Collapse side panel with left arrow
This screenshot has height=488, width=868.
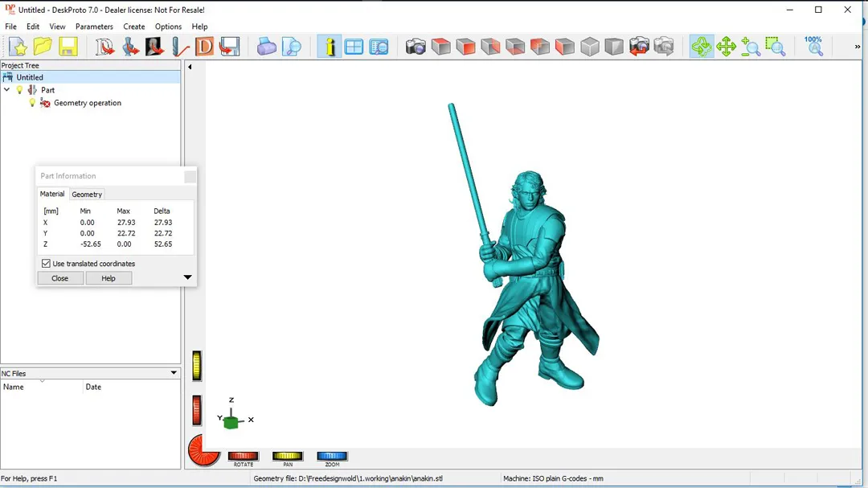(x=190, y=67)
